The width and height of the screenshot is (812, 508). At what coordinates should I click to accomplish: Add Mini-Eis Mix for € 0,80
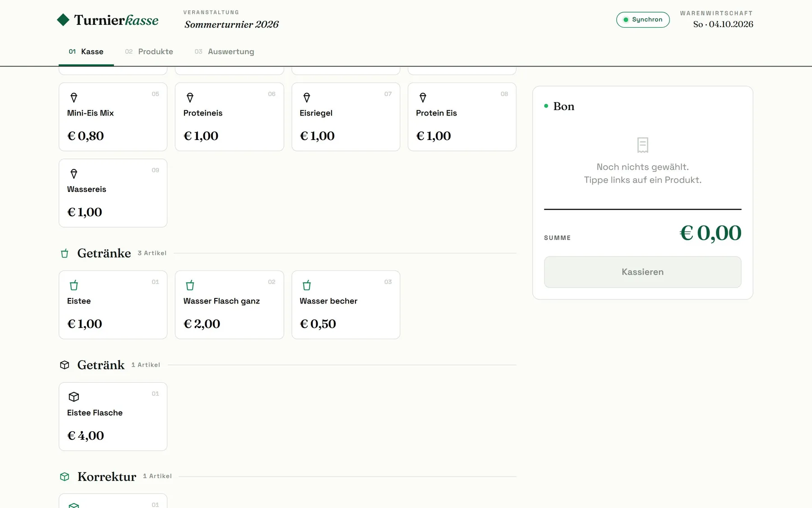coord(113,117)
